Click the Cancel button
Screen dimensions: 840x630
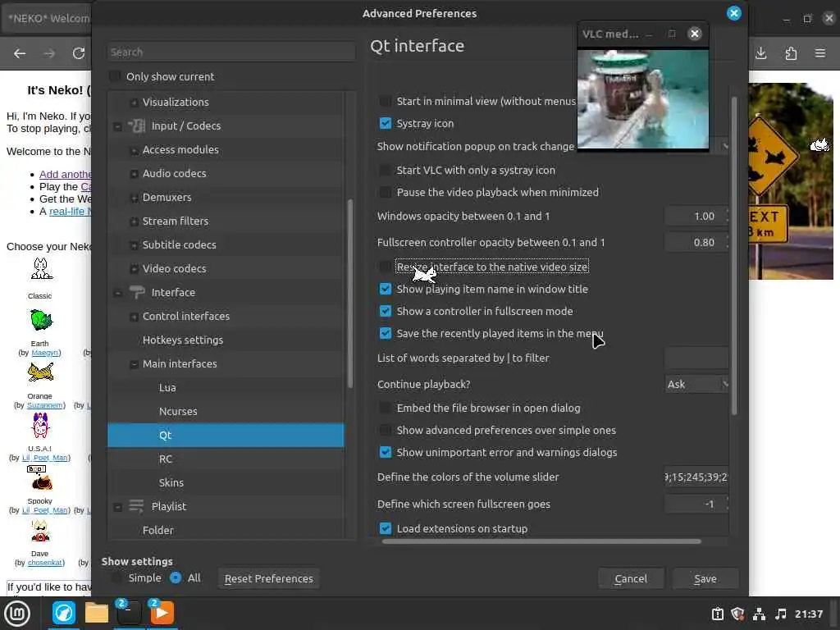(x=631, y=578)
